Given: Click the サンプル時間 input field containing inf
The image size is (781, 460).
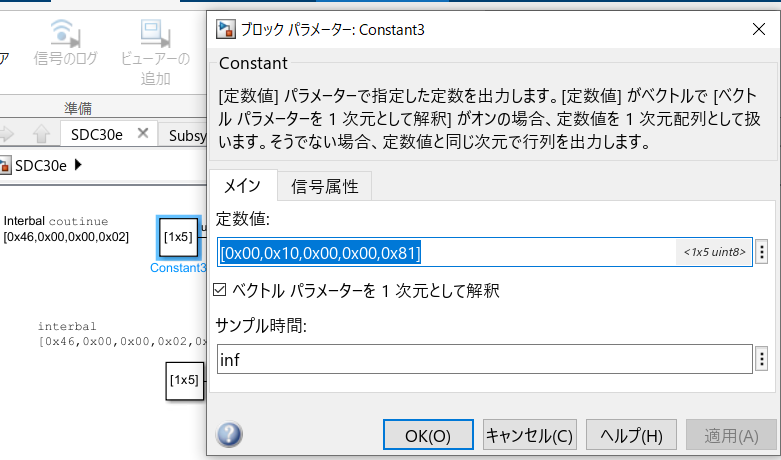Looking at the screenshot, I should [485, 359].
